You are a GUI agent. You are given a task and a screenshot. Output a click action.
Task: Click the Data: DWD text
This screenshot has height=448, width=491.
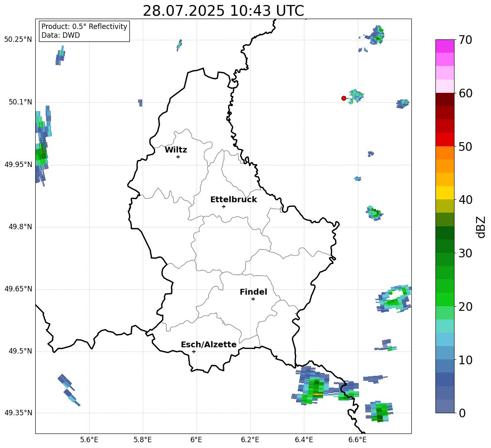tap(61, 35)
